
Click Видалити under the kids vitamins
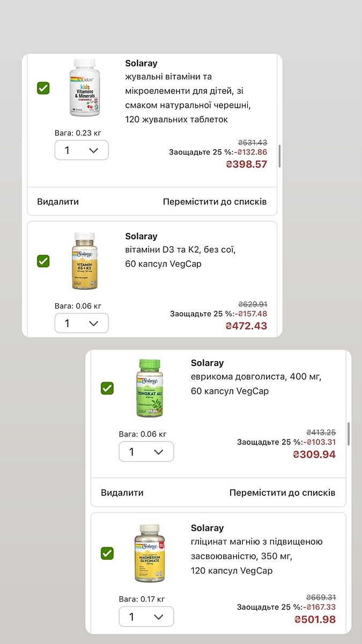pyautogui.click(x=58, y=202)
